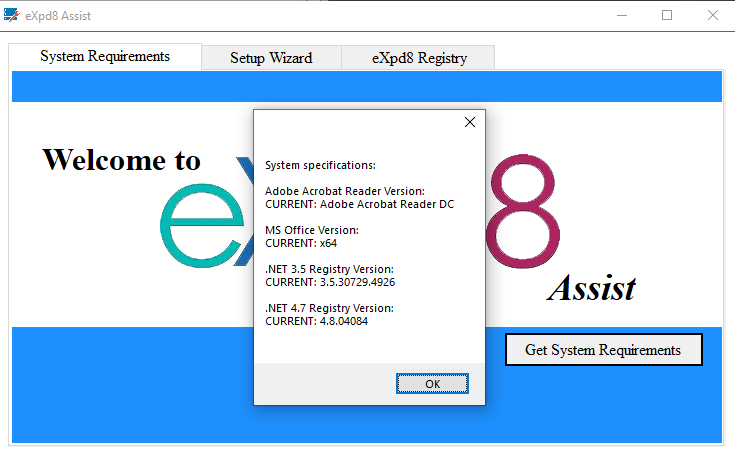The width and height of the screenshot is (735, 458).
Task: Click the 'Welcome to' heading text
Action: pos(122,160)
